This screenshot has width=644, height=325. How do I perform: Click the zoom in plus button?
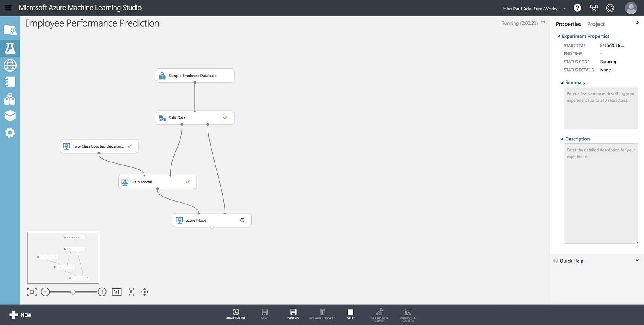[x=102, y=292]
